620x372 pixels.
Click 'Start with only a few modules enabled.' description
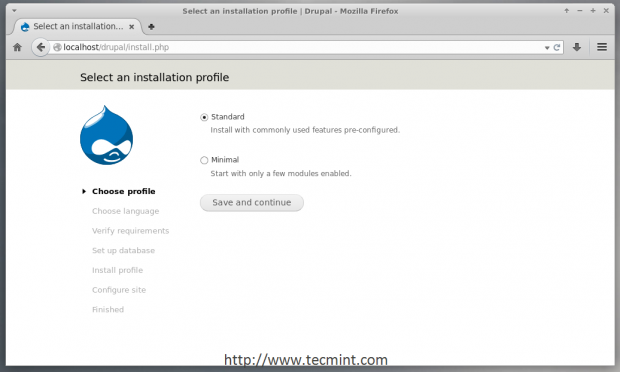coord(281,174)
